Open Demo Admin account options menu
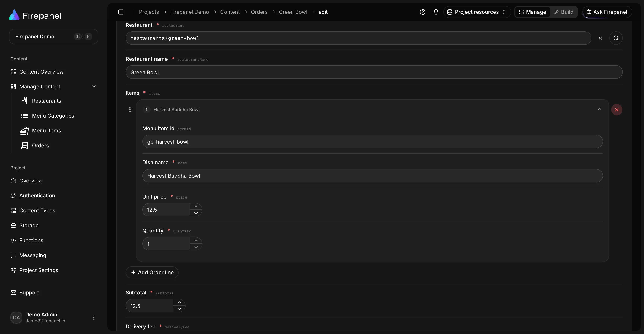The image size is (644, 334). (x=94, y=317)
